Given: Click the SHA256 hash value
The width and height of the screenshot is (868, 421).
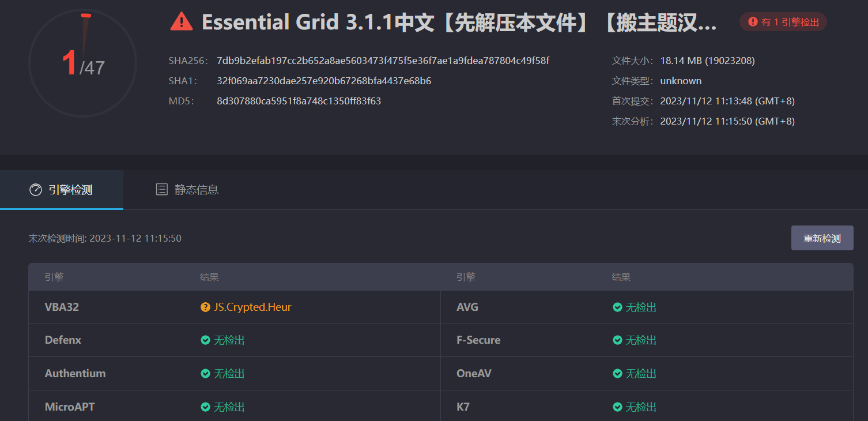Looking at the screenshot, I should point(383,61).
